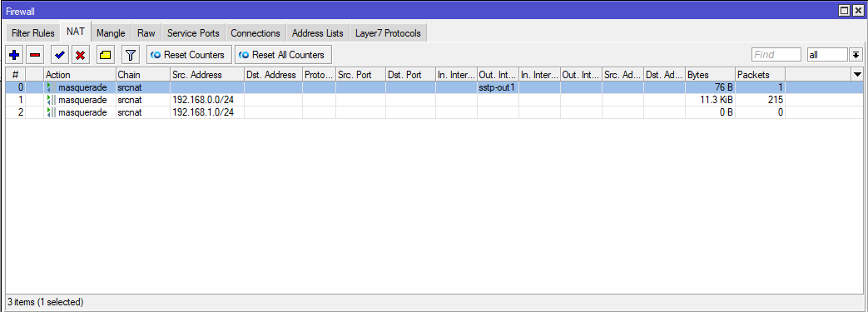Open the Layer7 Protocols tab
The height and width of the screenshot is (312, 868).
pyautogui.click(x=388, y=33)
